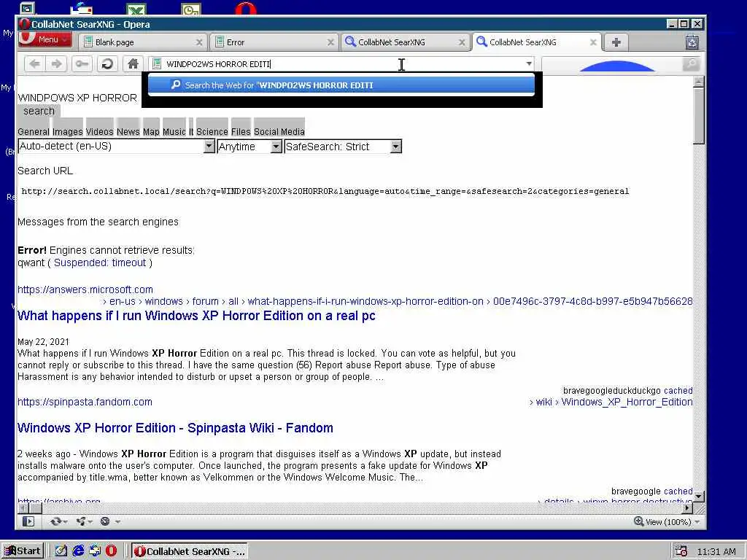Screen dimensions: 747x560
Task: Click the vertical scrollbar thumb
Action: 698,116
